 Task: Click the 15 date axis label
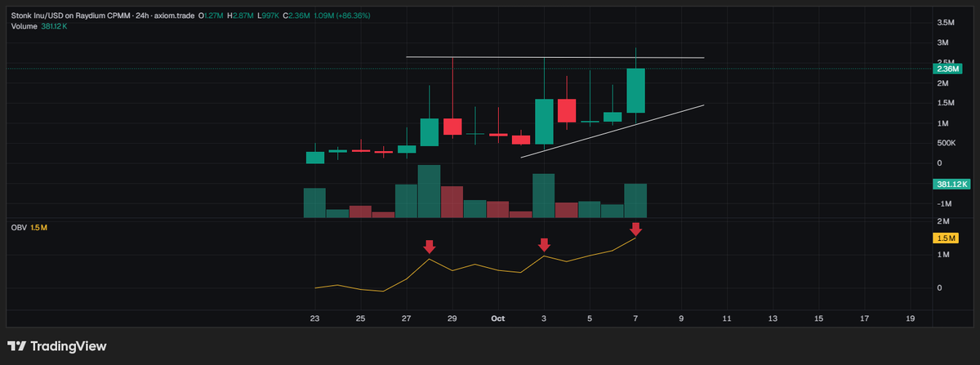coord(818,318)
